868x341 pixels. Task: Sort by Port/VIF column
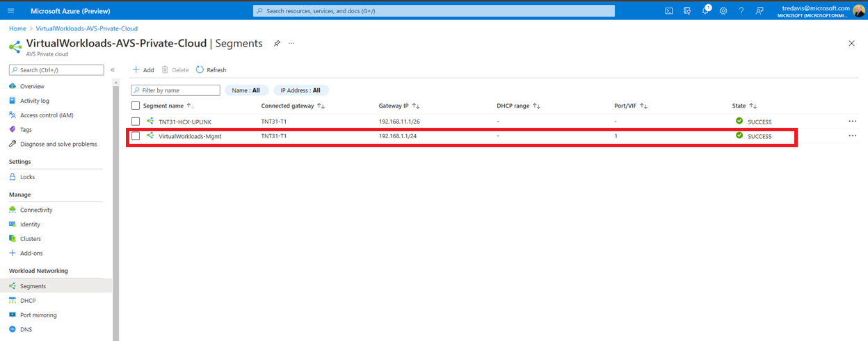[x=632, y=106]
